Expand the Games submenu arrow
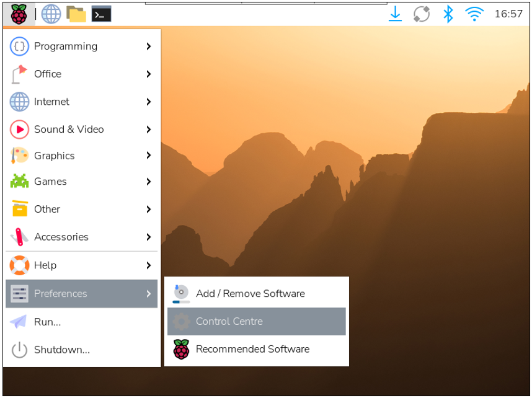Viewport: 532px width, 398px height. point(149,182)
